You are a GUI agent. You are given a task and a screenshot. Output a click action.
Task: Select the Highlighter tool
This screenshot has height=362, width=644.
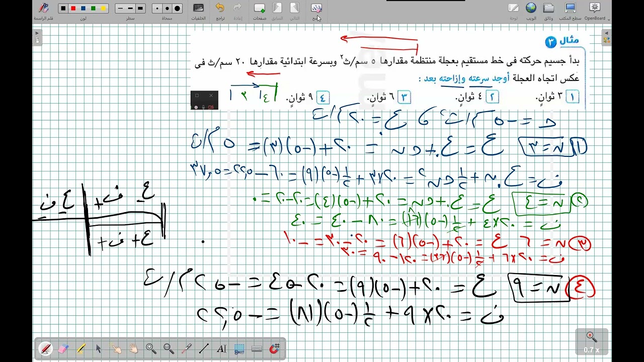[80, 348]
